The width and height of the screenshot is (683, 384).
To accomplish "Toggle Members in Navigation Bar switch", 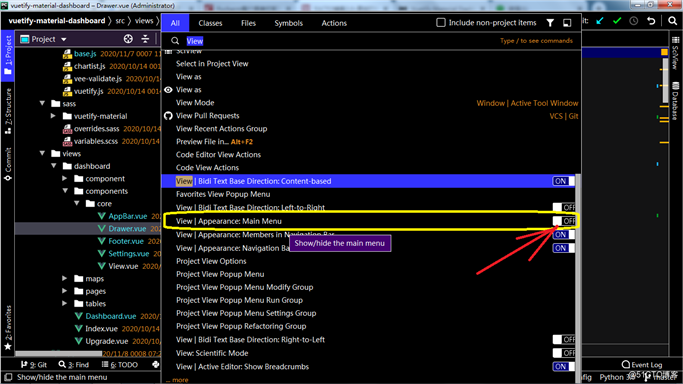I will pyautogui.click(x=563, y=235).
